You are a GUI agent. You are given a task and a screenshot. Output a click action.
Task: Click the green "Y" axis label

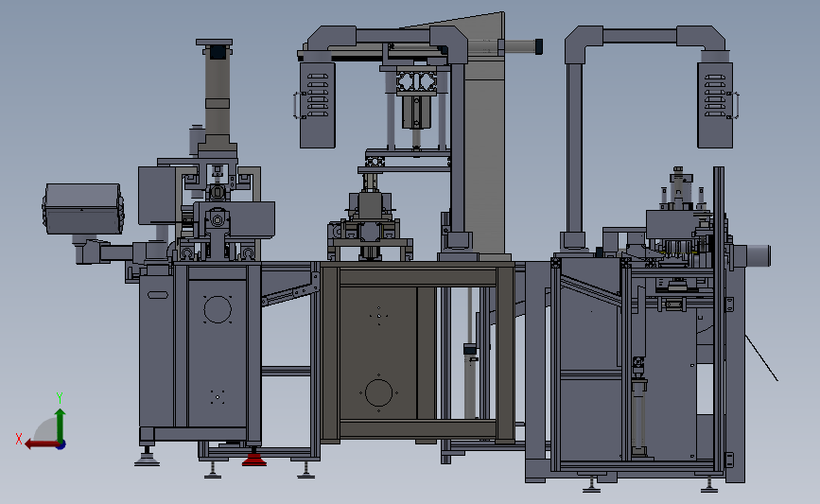(60, 398)
